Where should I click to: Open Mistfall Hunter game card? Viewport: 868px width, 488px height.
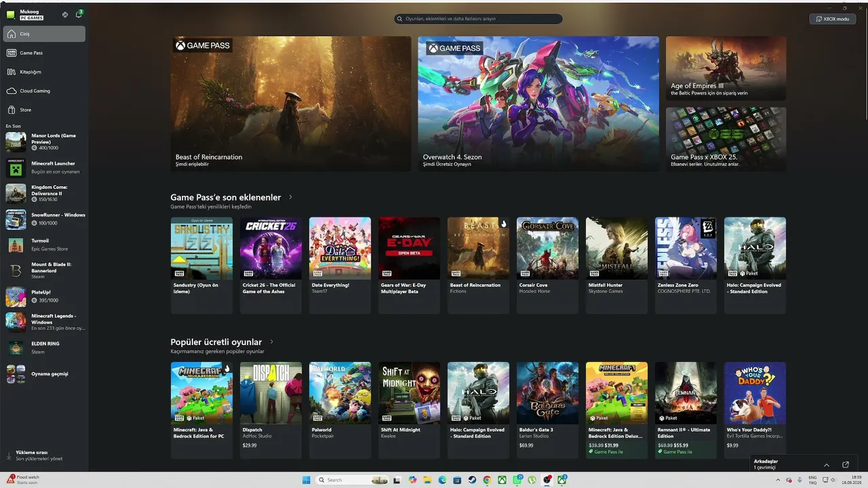click(x=616, y=265)
